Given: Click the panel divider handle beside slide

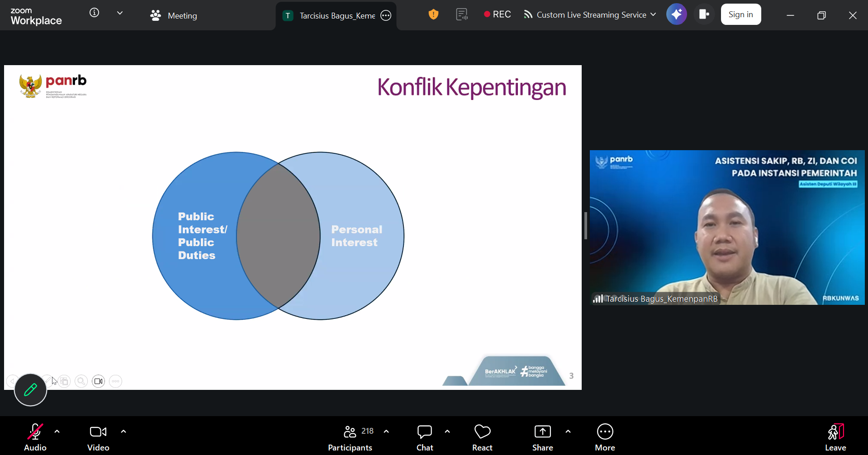Looking at the screenshot, I should 586,226.
